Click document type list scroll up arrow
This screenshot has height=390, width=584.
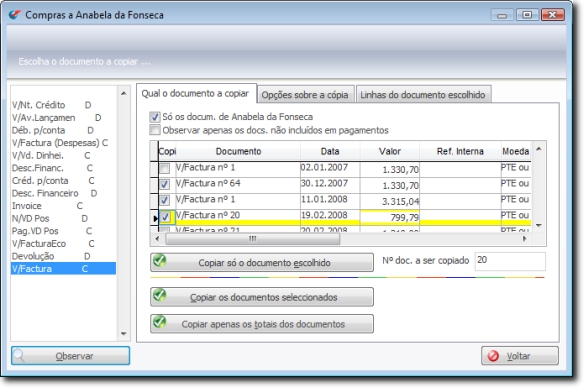(124, 93)
